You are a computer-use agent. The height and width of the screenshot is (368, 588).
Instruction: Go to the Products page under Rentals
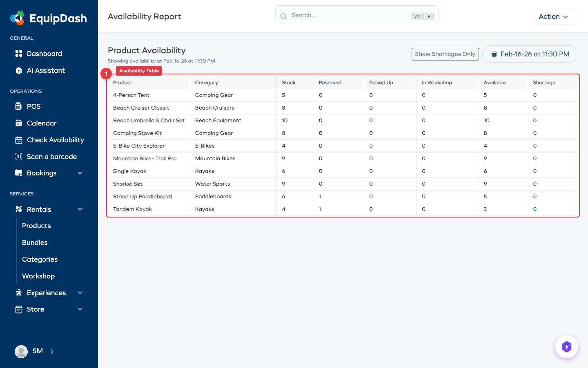pyautogui.click(x=36, y=226)
